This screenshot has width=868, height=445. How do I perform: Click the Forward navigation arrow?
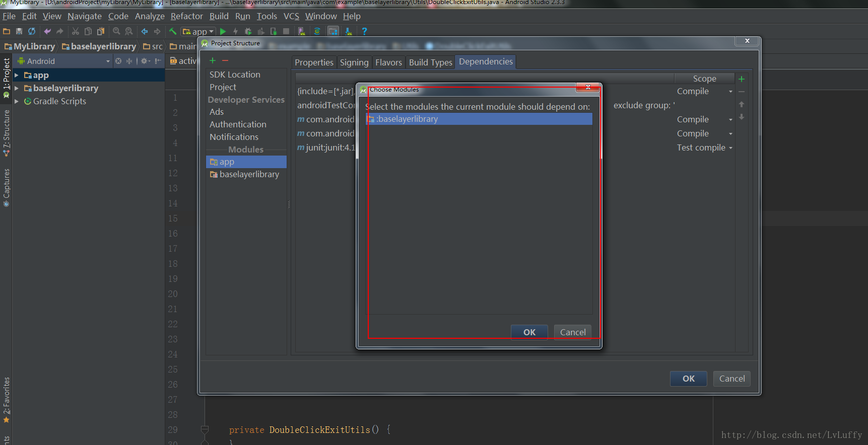[x=157, y=31]
